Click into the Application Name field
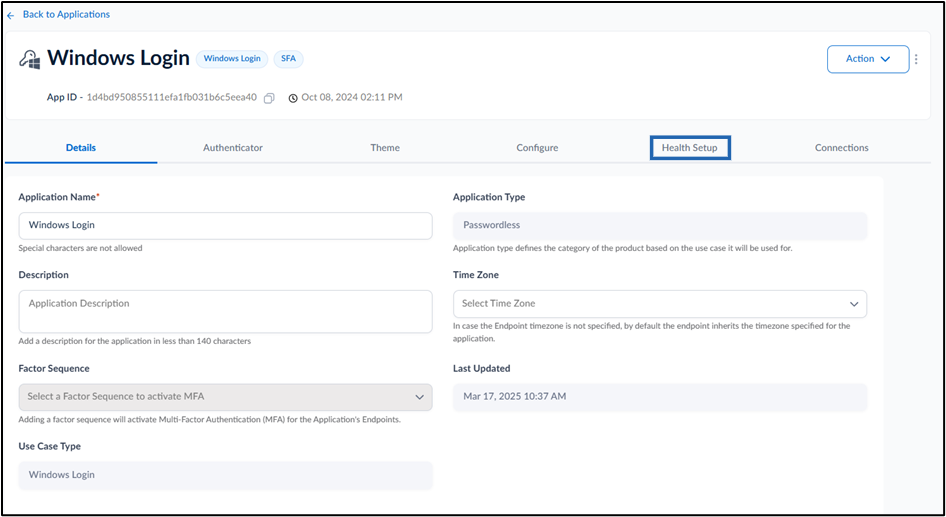The image size is (946, 517). click(x=226, y=226)
